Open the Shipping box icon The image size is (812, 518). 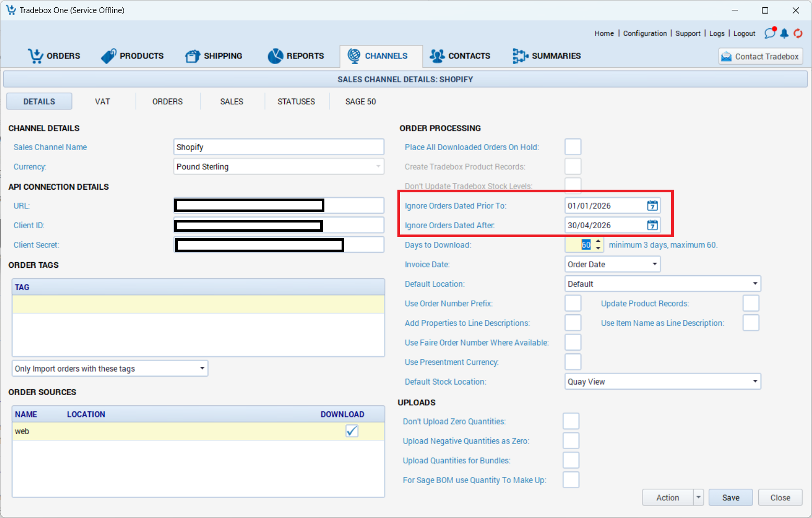point(192,56)
